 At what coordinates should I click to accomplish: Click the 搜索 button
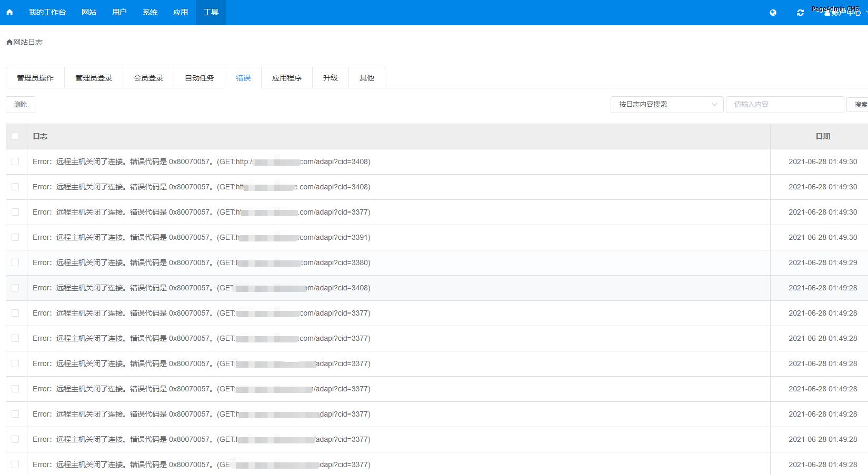coord(858,105)
